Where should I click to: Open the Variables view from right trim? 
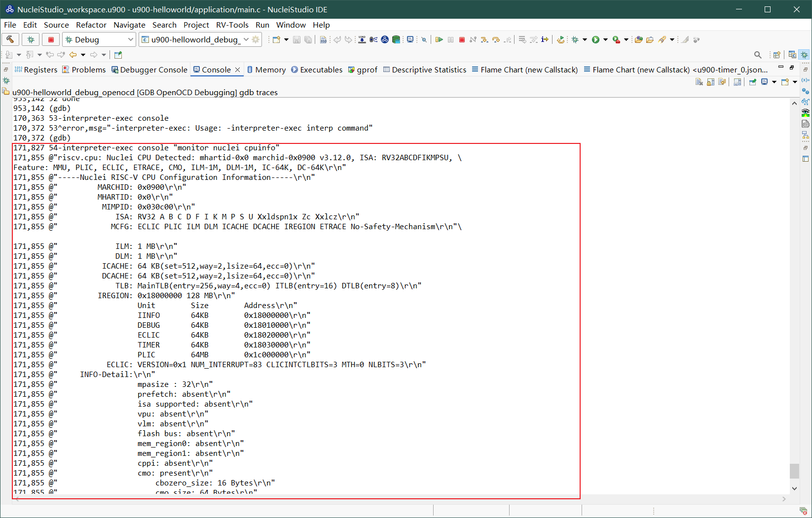click(x=805, y=80)
